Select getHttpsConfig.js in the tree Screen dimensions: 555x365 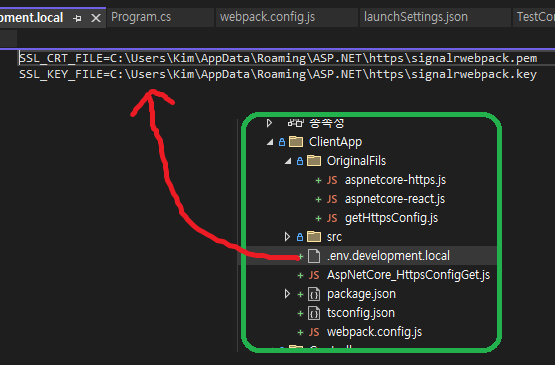click(x=391, y=218)
